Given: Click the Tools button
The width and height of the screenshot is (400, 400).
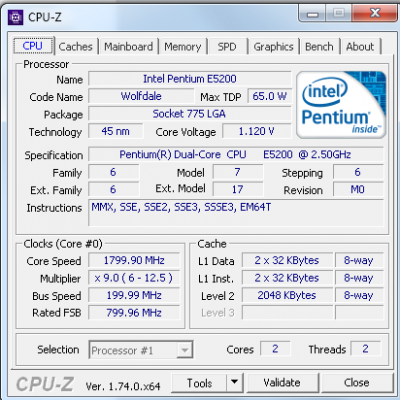Looking at the screenshot, I should 199,383.
